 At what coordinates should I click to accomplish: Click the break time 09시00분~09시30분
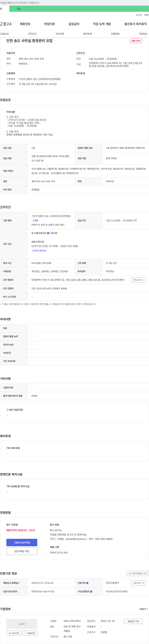click(41, 263)
